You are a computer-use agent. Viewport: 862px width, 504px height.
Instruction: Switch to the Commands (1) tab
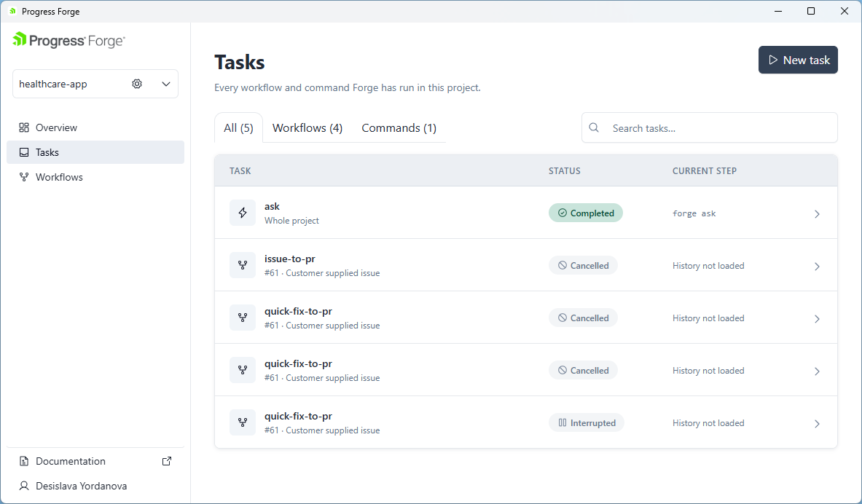pos(399,128)
